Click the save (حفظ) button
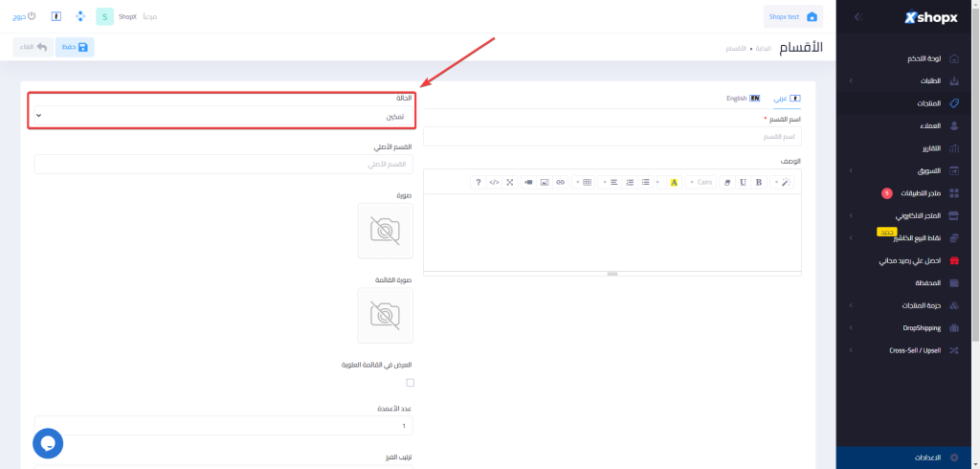Viewport: 980px width, 469px height. 75,47
